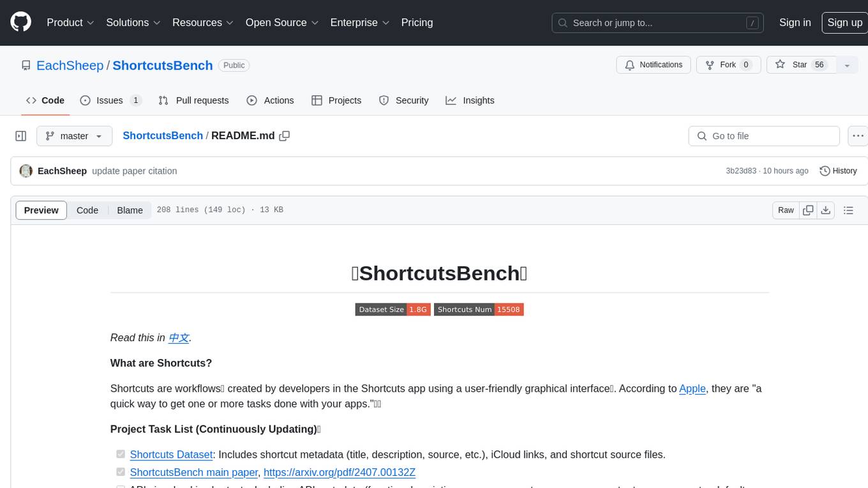The image size is (868, 488).
Task: Open the Apple link in description
Action: click(x=692, y=388)
